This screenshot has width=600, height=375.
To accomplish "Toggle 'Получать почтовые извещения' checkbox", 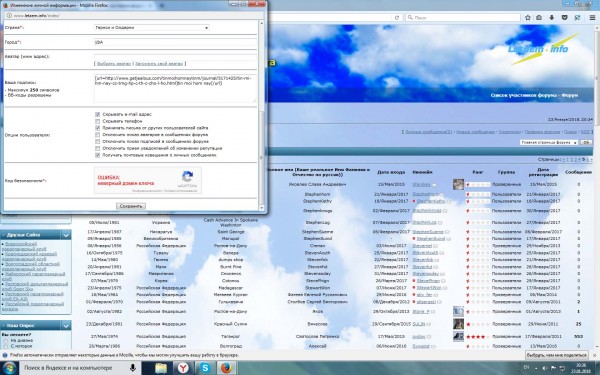I will point(98,155).
